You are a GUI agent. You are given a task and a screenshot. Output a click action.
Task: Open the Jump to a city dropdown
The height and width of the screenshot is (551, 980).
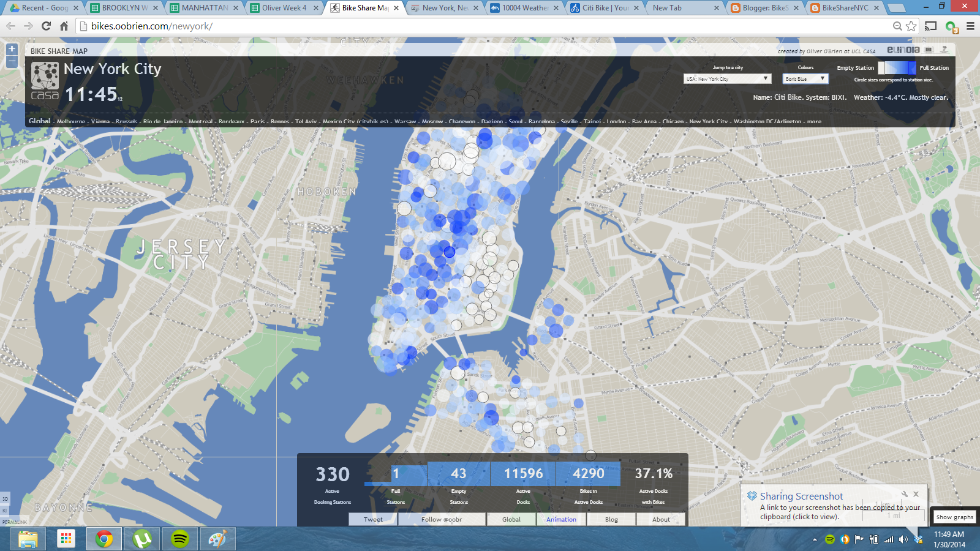[x=727, y=79]
